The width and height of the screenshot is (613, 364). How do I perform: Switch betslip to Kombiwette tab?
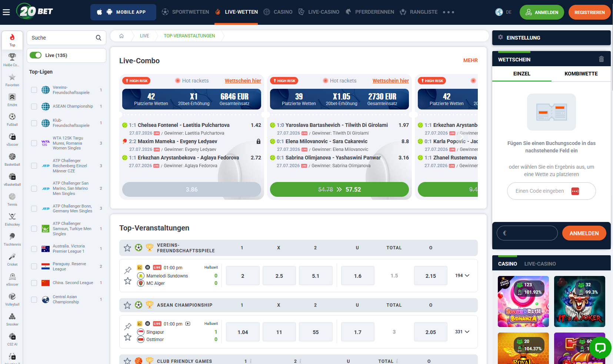pyautogui.click(x=581, y=74)
